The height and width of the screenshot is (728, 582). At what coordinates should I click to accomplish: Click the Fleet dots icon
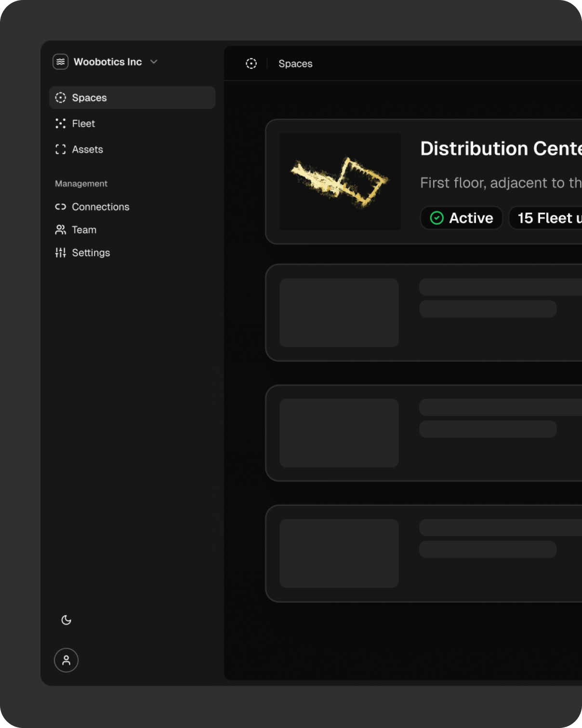click(61, 124)
